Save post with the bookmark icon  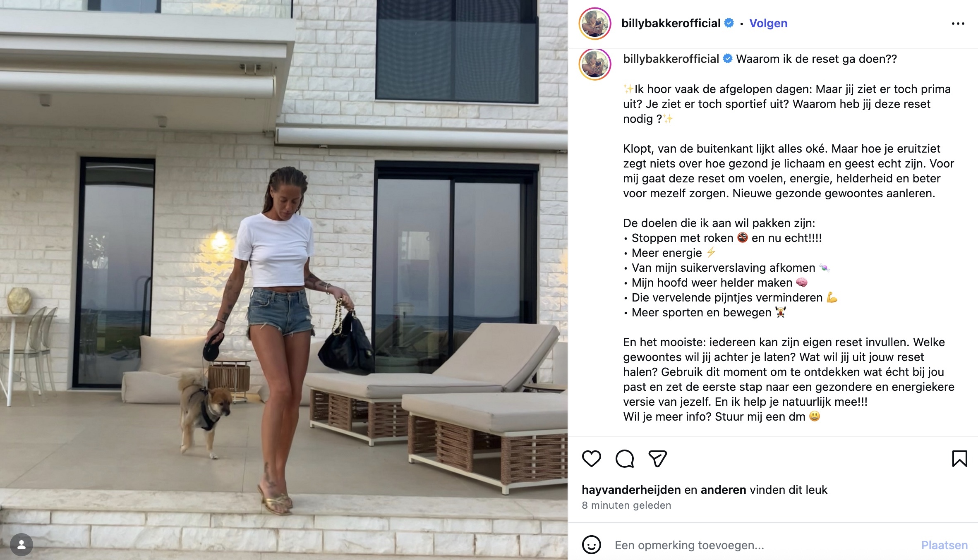point(959,459)
